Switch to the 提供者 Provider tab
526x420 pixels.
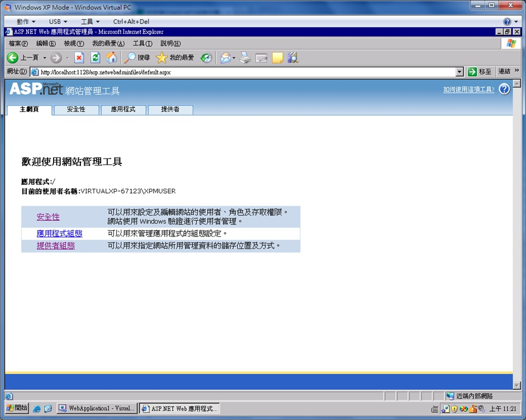point(170,110)
